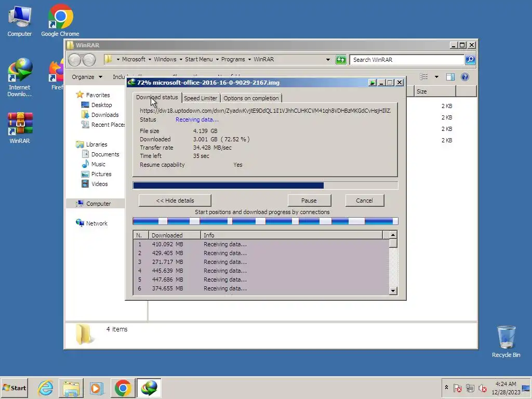
Task: Open the views dropdown arrow
Action: (436, 77)
